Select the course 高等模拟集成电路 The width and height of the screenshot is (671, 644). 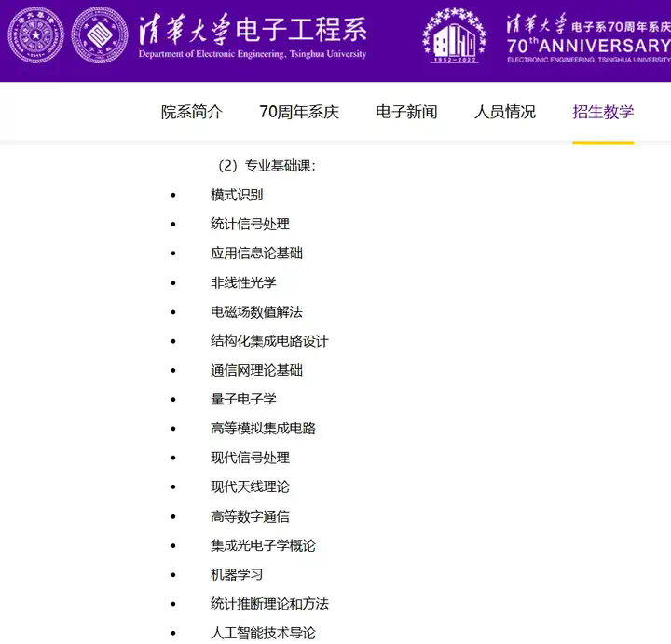point(263,428)
